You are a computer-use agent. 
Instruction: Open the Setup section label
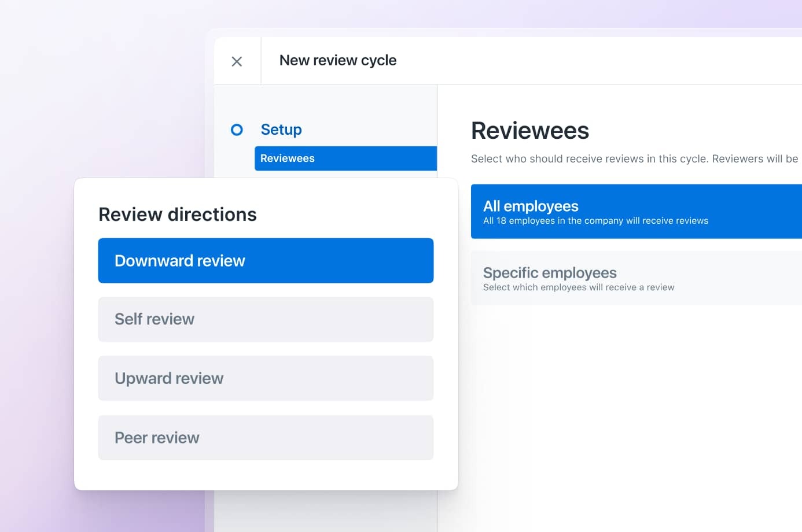[x=281, y=130]
